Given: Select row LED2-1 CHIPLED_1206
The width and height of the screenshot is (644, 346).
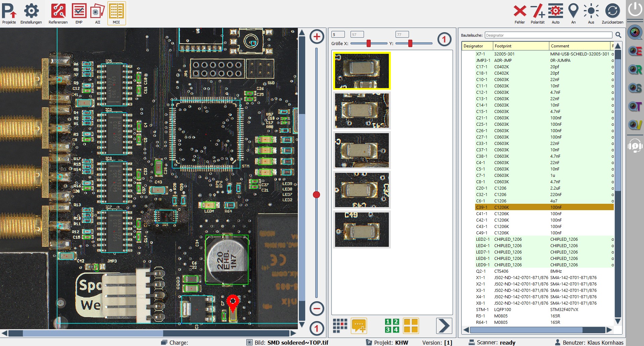Looking at the screenshot, I should point(544,239).
